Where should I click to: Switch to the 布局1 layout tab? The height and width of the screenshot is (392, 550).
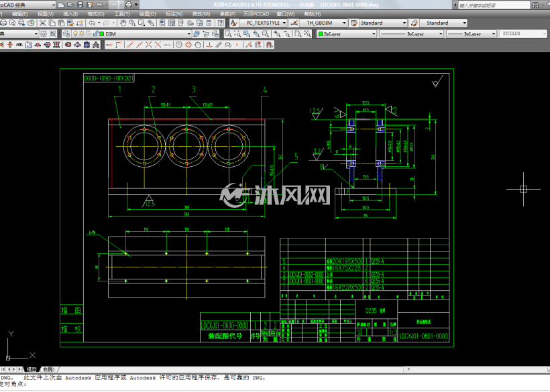point(49,369)
